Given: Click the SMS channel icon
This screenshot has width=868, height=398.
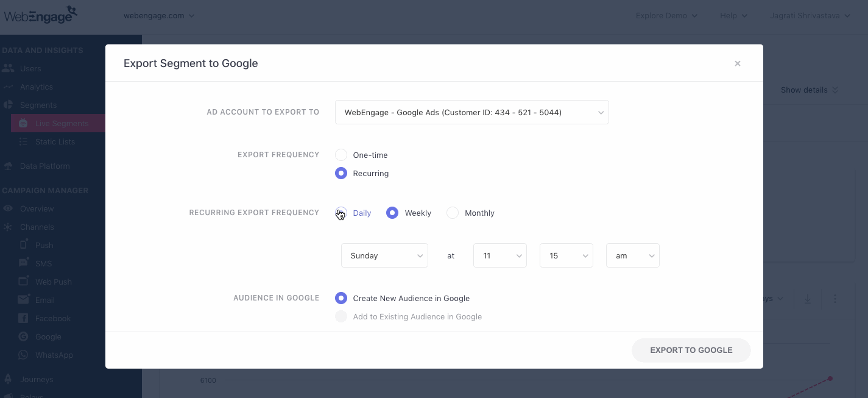Looking at the screenshot, I should click(24, 263).
